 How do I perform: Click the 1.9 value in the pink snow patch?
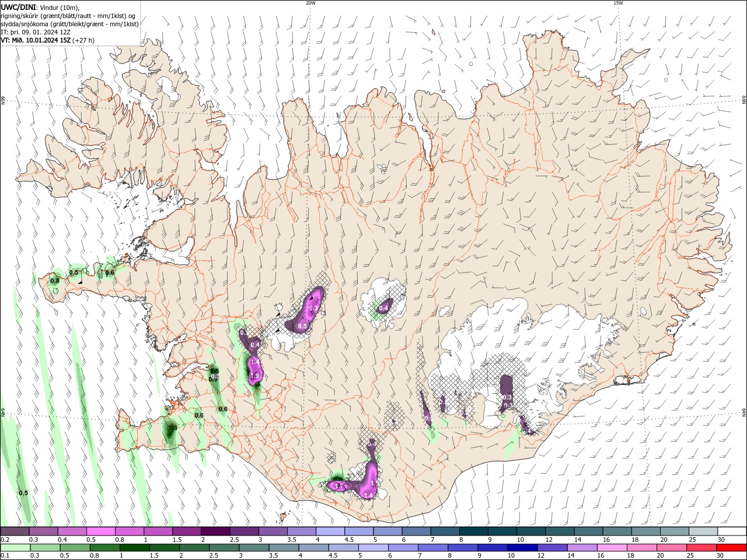point(254,377)
